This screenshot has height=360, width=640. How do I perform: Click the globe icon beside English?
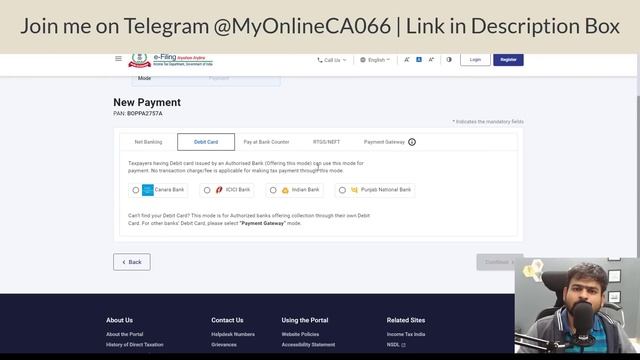coord(363,60)
